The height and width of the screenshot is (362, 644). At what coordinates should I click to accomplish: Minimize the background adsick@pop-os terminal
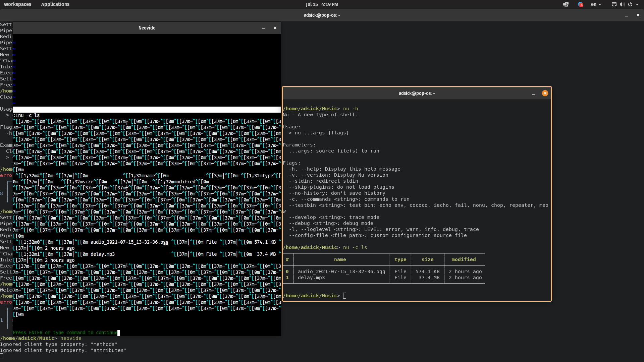click(626, 15)
